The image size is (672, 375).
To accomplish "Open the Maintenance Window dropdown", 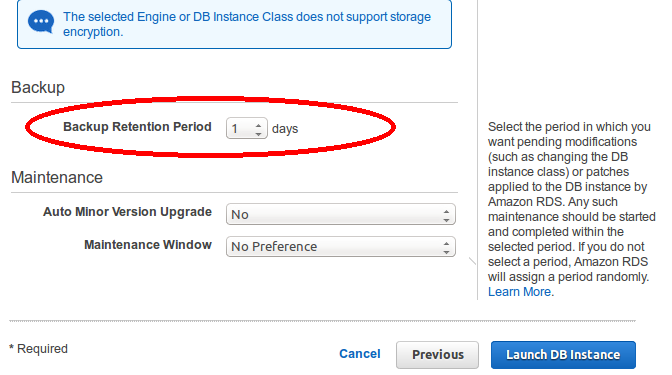I will point(341,246).
